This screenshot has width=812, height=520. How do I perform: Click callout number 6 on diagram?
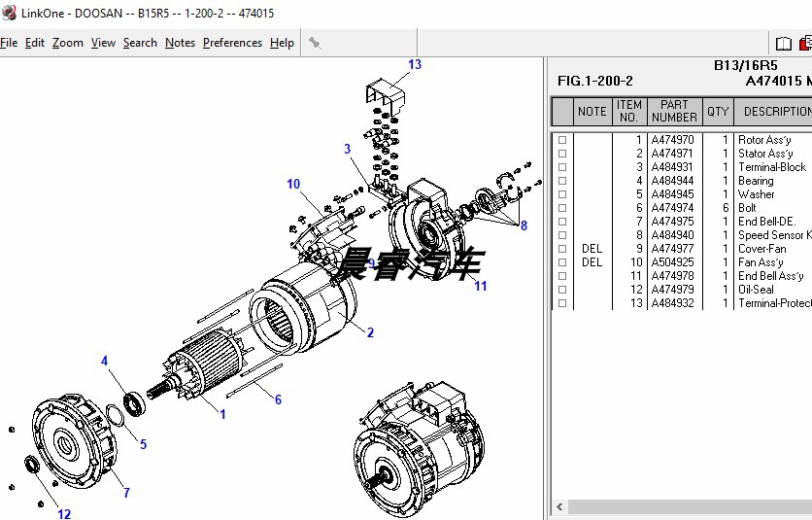coord(278,399)
